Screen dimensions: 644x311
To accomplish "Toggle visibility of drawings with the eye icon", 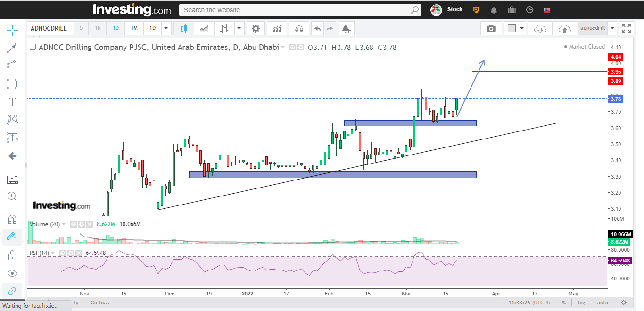I will point(12,273).
